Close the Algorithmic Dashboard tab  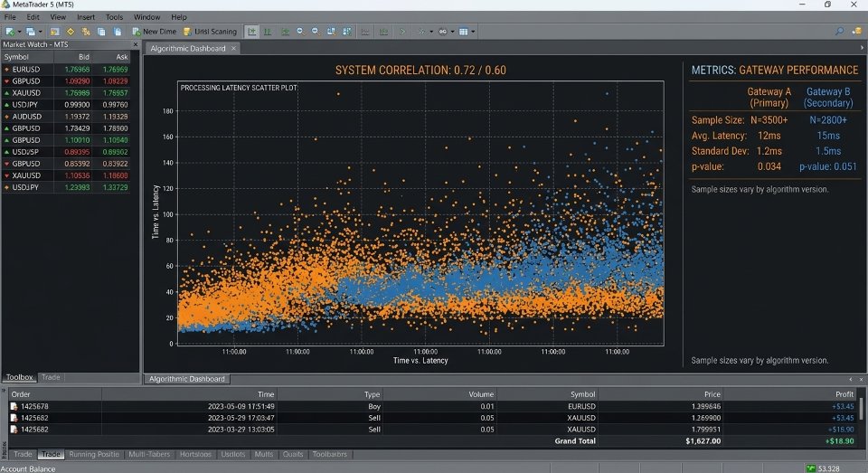click(x=233, y=48)
